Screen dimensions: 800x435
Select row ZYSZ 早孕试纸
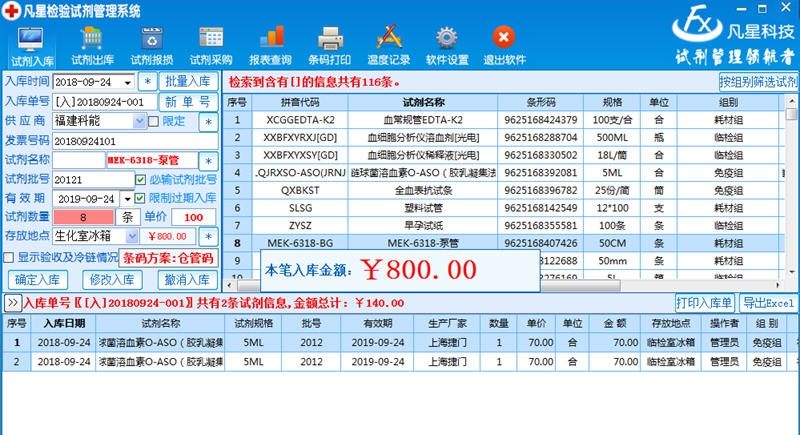tap(505, 225)
